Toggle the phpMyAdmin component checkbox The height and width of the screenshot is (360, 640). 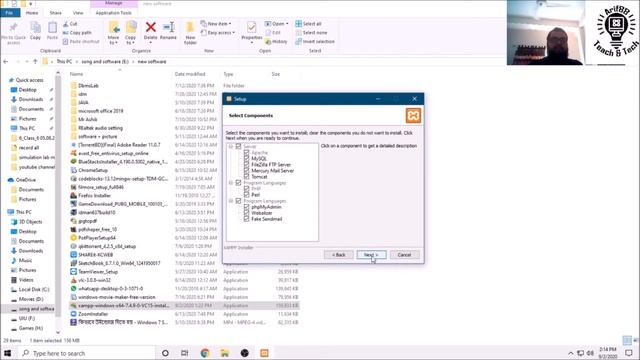pos(247,207)
